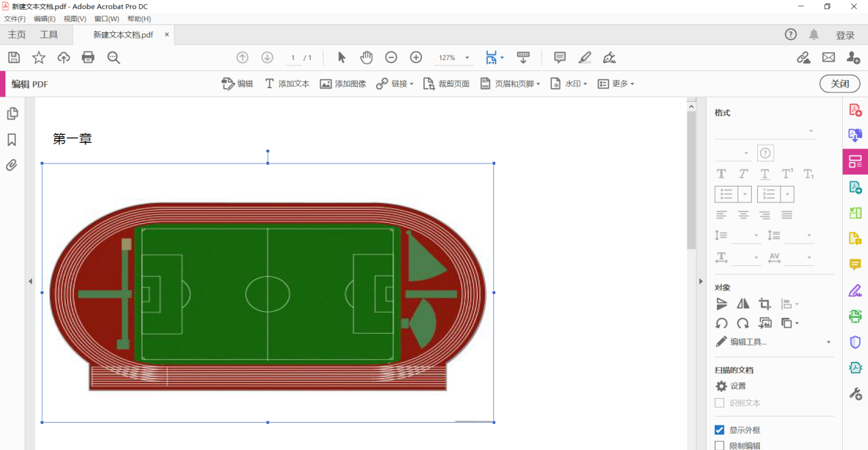
Task: Toggle bold text formatting
Action: [721, 174]
